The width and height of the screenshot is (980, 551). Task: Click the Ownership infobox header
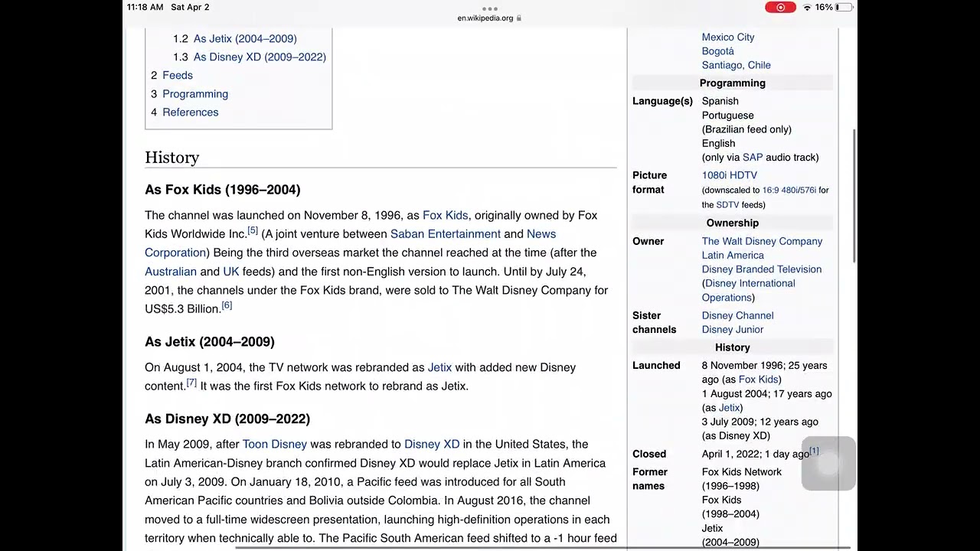(733, 223)
